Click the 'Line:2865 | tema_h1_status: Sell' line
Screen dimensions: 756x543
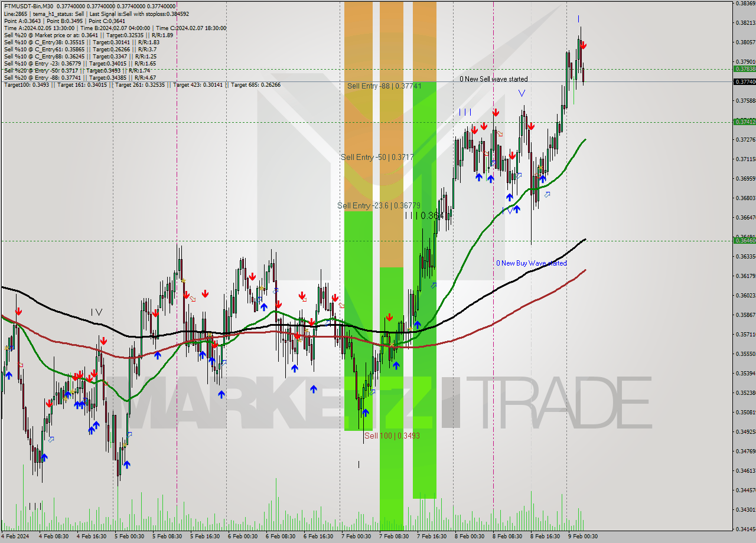point(96,14)
